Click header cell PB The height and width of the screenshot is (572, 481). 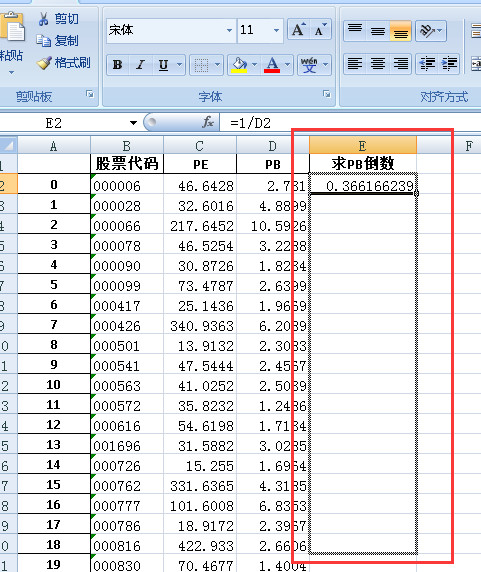[x=272, y=164]
